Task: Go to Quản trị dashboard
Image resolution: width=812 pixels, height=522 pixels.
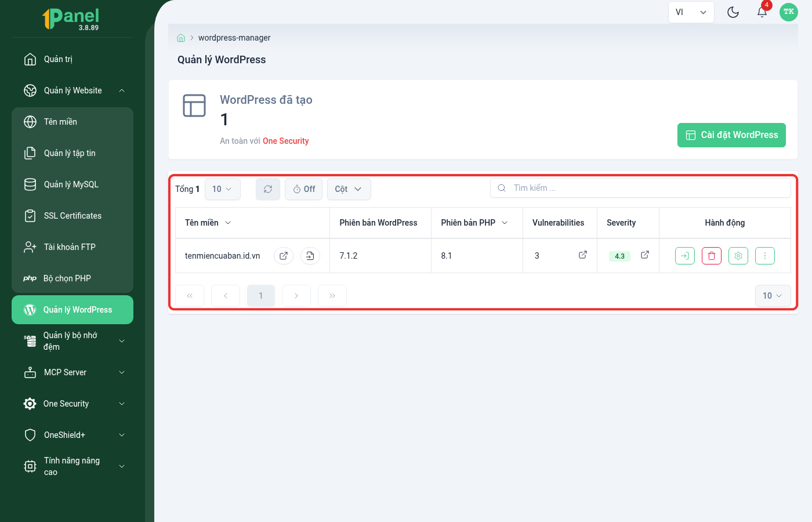Action: tap(72, 59)
